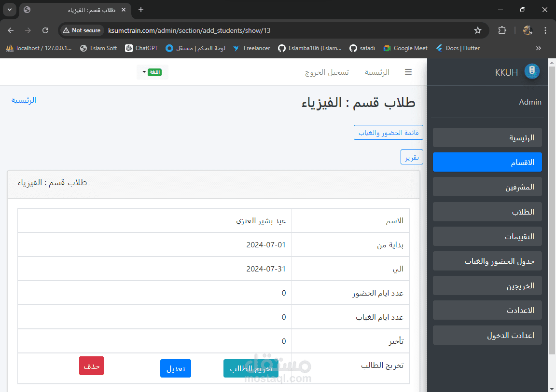Open localhost phpMyAdmin bookmark

click(39, 48)
